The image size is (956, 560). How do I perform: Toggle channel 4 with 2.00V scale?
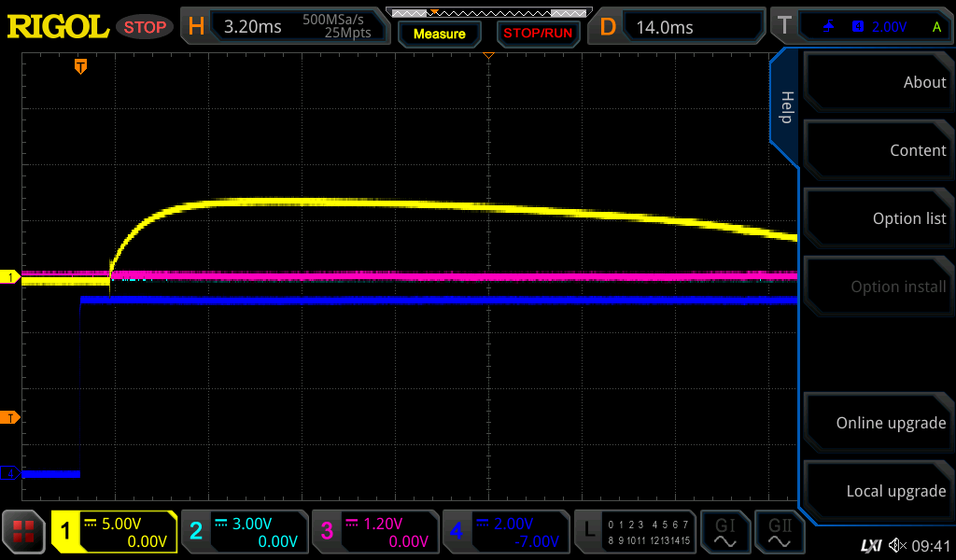(505, 532)
